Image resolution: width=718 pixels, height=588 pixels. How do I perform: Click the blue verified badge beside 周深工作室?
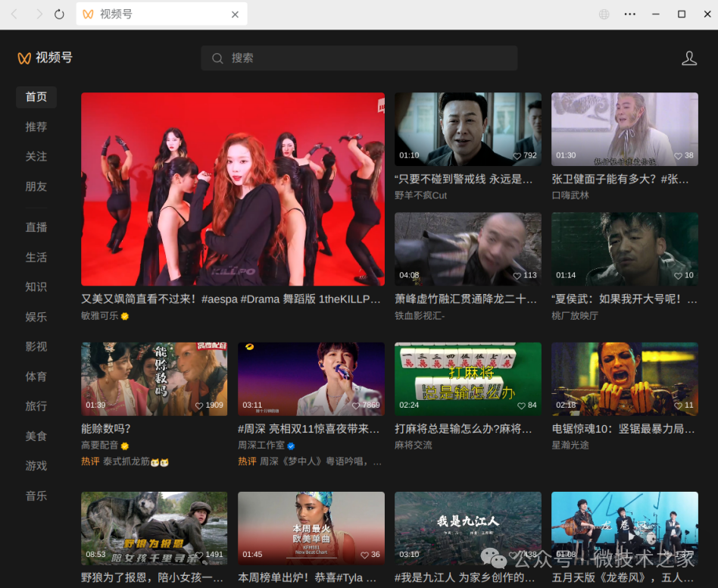pos(291,446)
